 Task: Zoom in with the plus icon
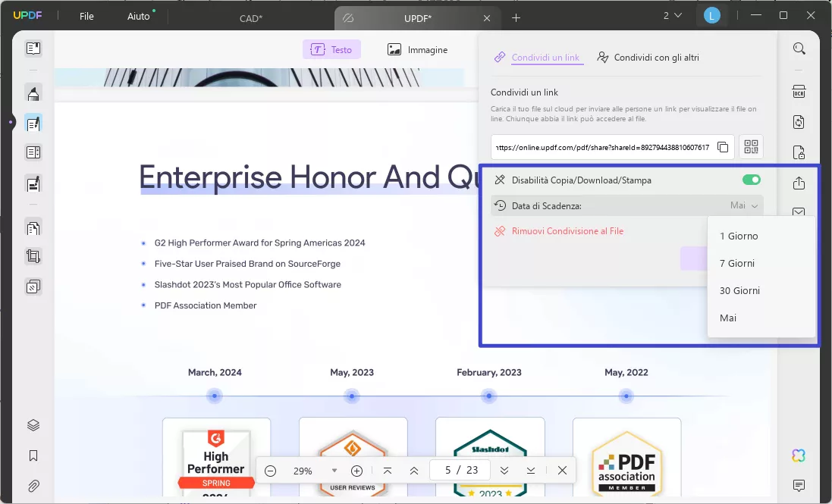pos(356,471)
